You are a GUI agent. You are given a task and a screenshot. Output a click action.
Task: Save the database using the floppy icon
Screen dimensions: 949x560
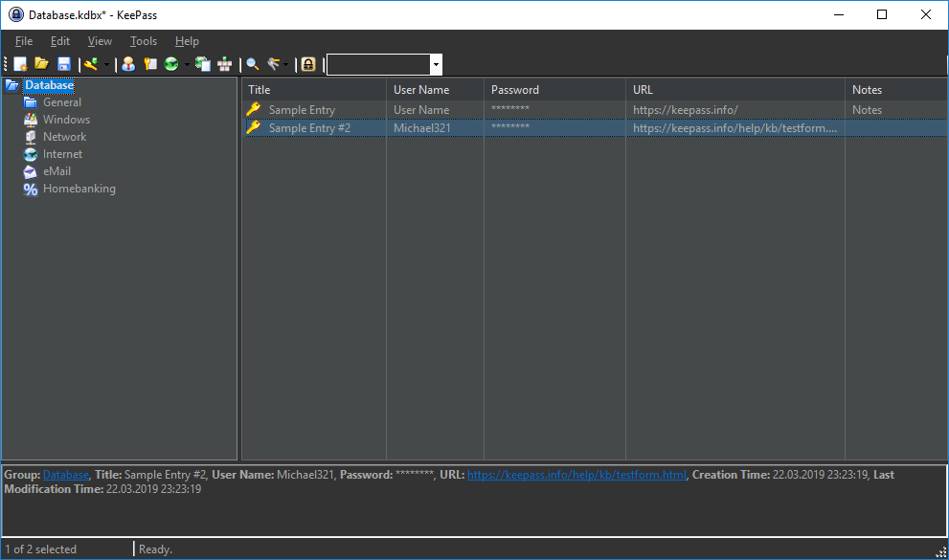(63, 64)
